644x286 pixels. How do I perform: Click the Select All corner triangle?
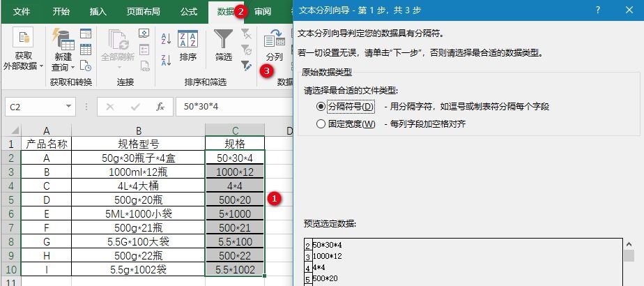click(x=14, y=130)
